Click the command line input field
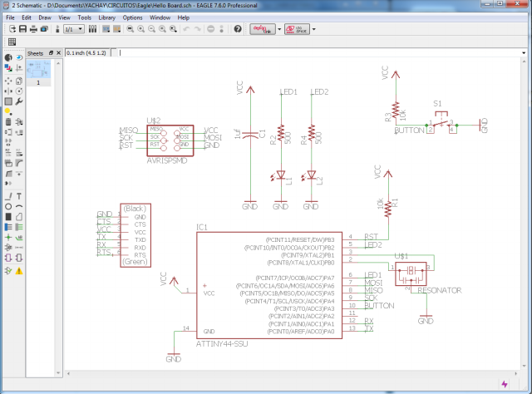 pos(319,53)
